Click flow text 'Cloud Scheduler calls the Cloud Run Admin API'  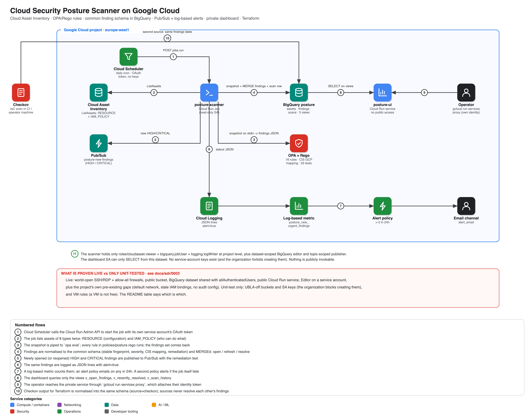(108, 332)
